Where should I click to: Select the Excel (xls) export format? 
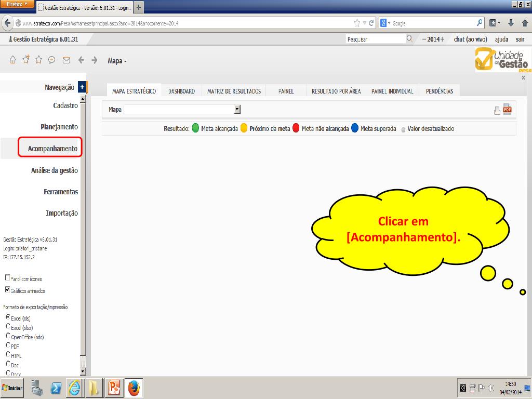click(x=8, y=317)
